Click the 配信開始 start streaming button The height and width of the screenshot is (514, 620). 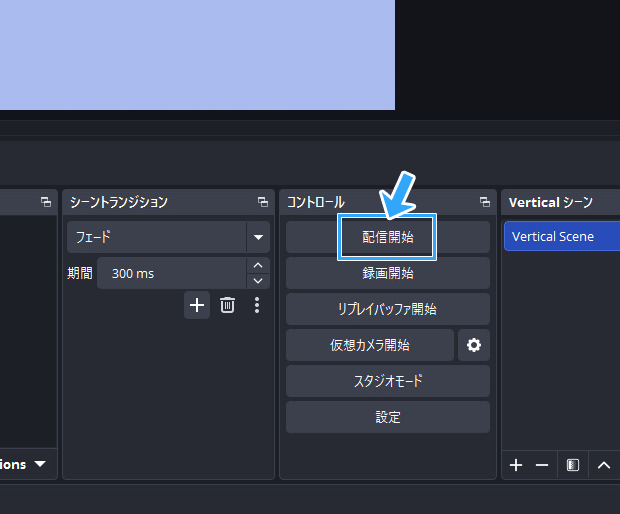(388, 237)
